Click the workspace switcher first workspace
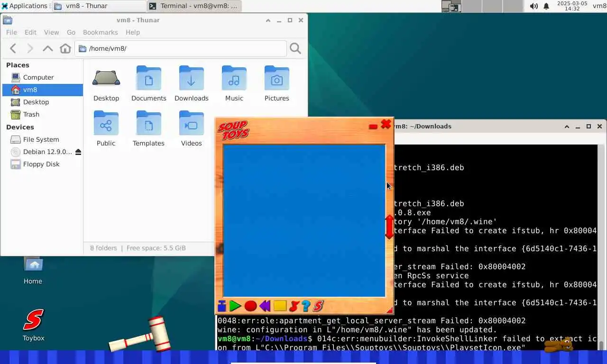The height and width of the screenshot is (364, 607). tap(451, 6)
